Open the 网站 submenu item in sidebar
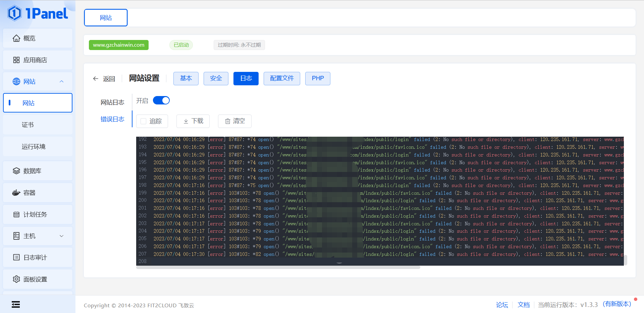The image size is (644, 313). pos(38,103)
